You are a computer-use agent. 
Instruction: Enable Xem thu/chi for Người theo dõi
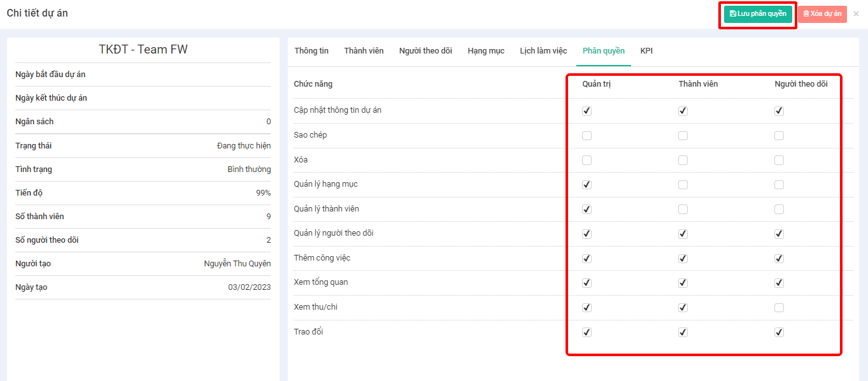[779, 308]
